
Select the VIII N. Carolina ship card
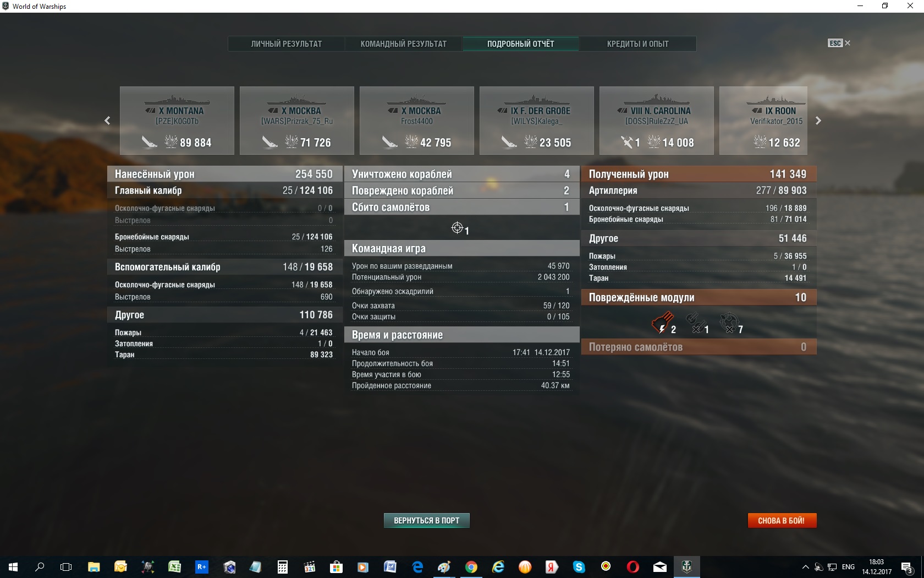656,121
